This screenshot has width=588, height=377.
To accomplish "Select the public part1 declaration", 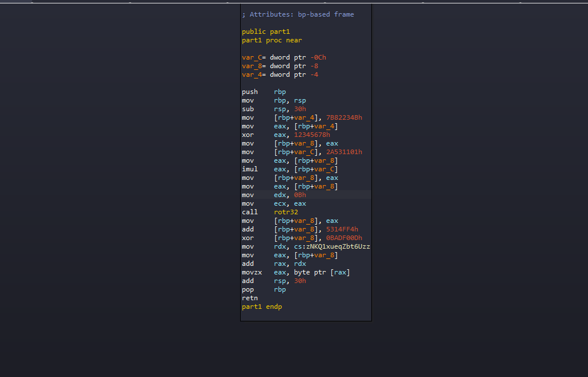I will [265, 32].
